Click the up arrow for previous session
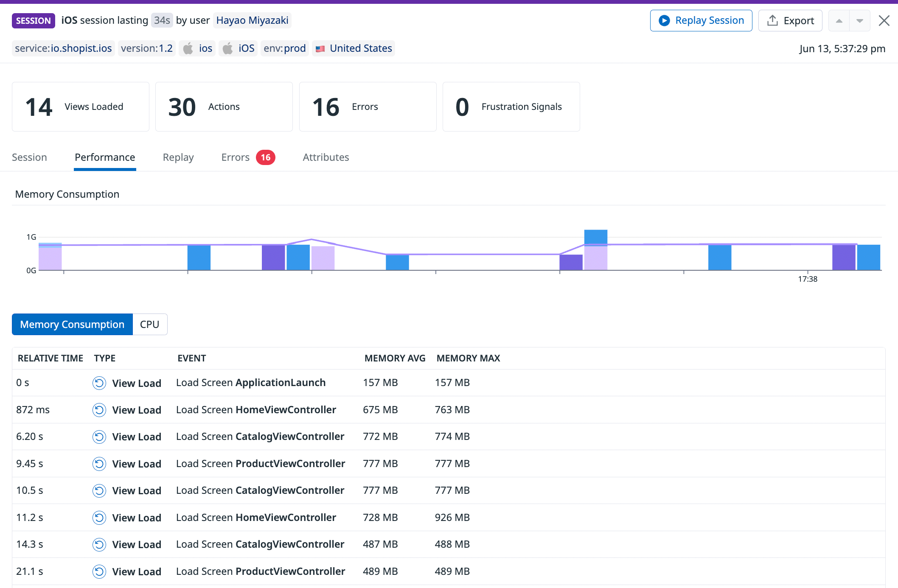Screen dimensions: 898x588 click(839, 20)
